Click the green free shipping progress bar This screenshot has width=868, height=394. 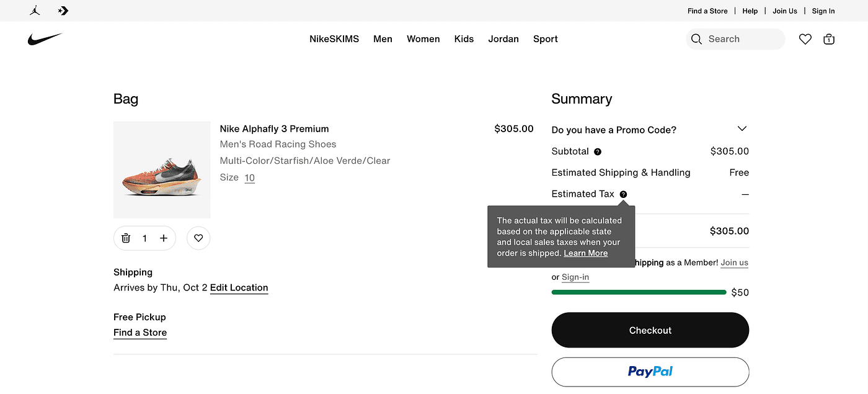point(639,292)
